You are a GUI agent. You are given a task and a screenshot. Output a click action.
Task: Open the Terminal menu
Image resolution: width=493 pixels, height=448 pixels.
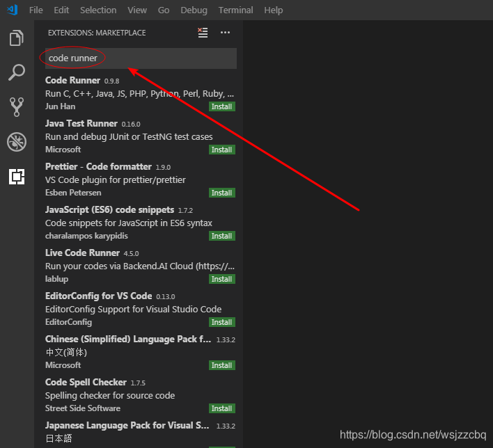point(235,10)
